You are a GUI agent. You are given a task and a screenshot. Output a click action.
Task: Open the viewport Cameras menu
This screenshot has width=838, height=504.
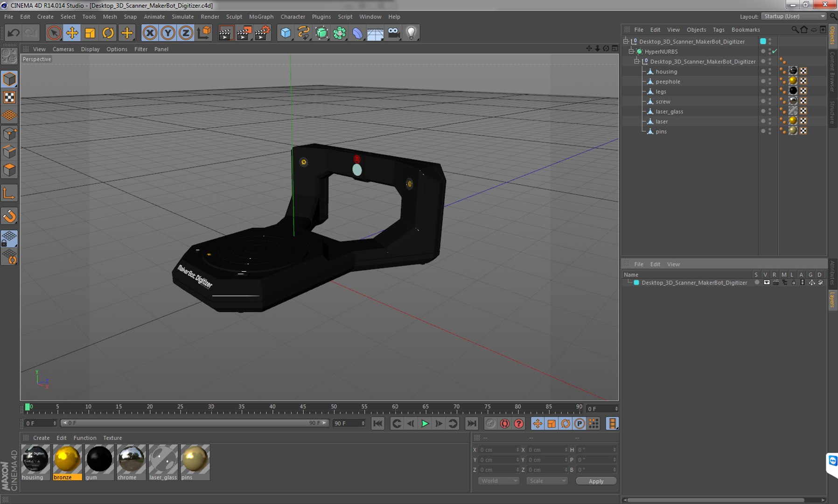pos(63,49)
